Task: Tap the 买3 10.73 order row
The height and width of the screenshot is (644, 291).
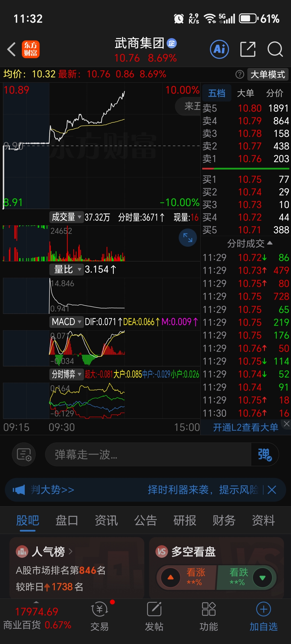Action: (x=246, y=204)
